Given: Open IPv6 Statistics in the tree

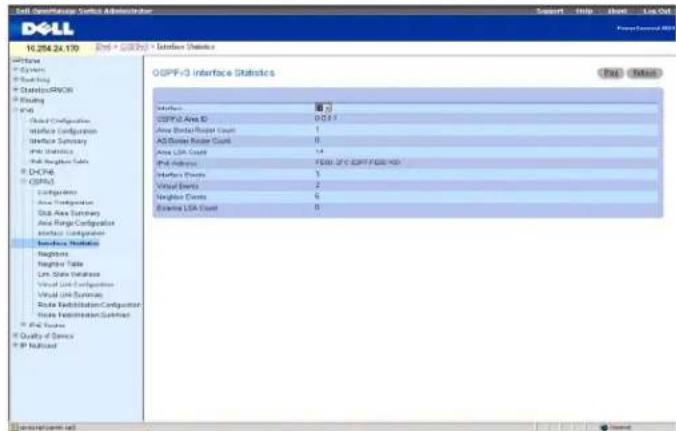Looking at the screenshot, I should [51, 151].
